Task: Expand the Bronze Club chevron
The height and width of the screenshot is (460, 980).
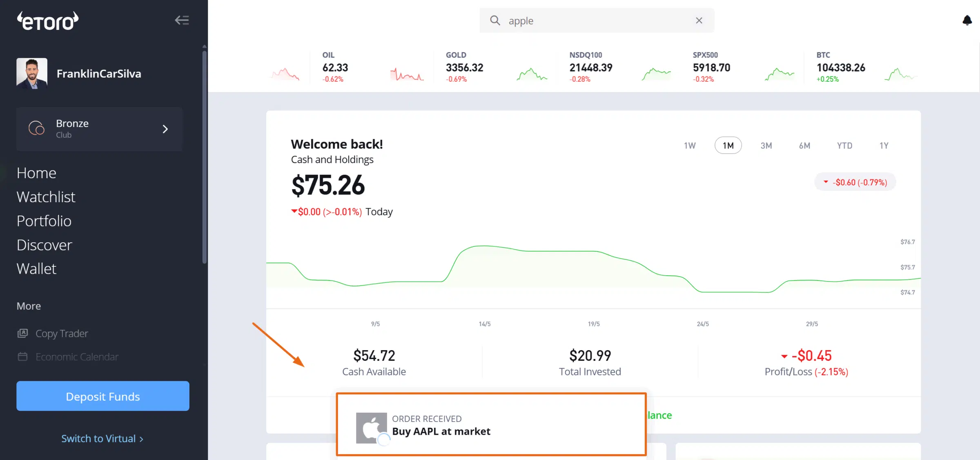Action: [165, 129]
